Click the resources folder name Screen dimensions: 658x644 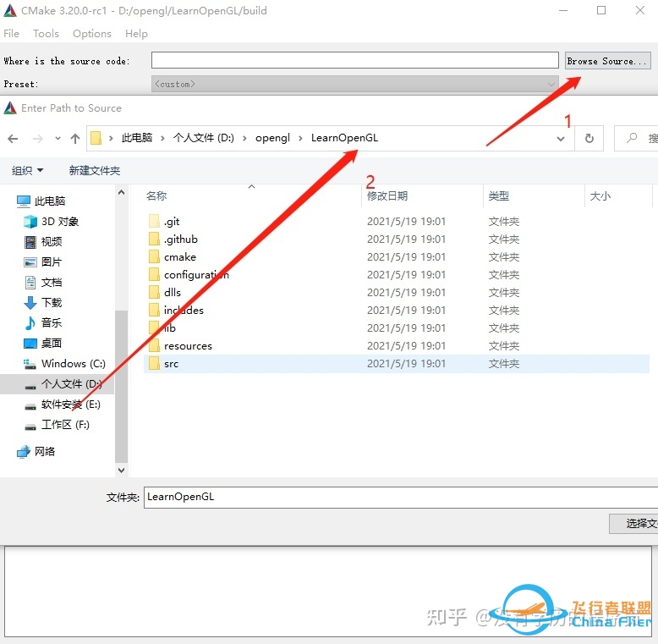(188, 346)
